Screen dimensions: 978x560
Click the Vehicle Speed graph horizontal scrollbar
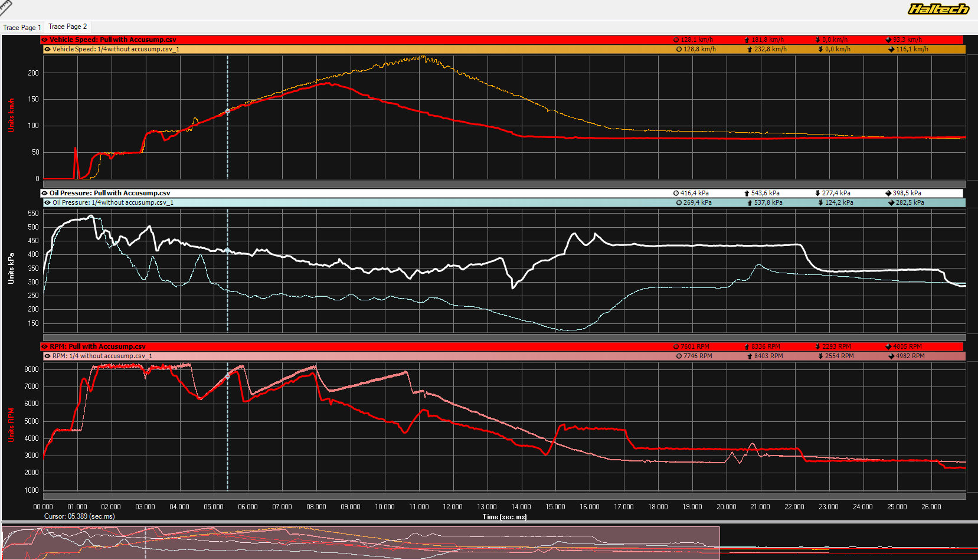click(x=504, y=184)
